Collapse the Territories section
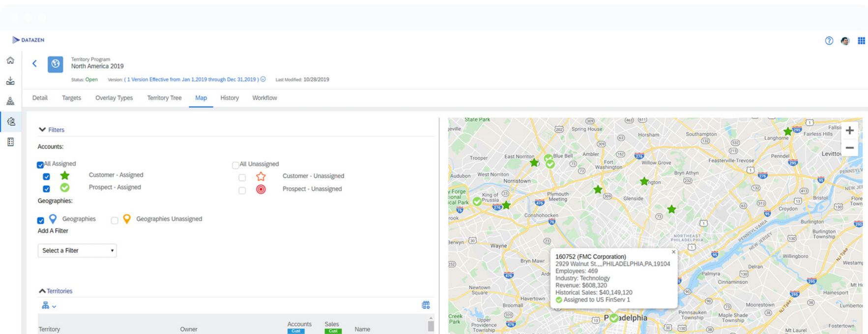 click(42, 291)
